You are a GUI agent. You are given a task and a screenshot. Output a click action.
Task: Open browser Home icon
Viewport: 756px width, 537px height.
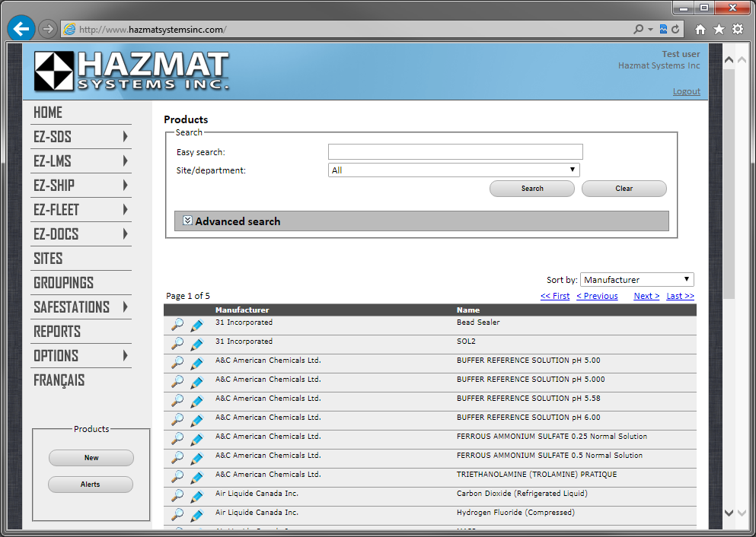(x=700, y=30)
